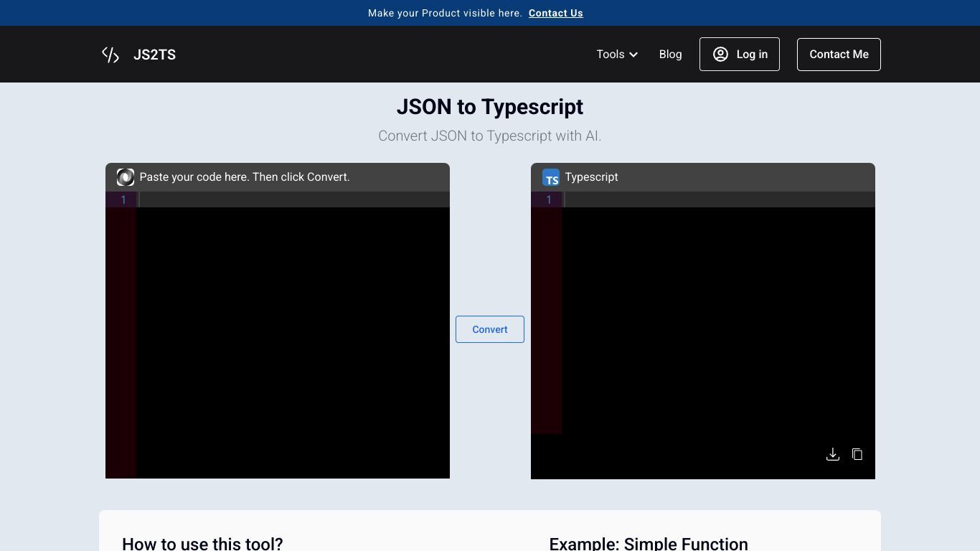Click the 'Typescript' panel header label
This screenshot has width=980, height=551.
pos(591,177)
